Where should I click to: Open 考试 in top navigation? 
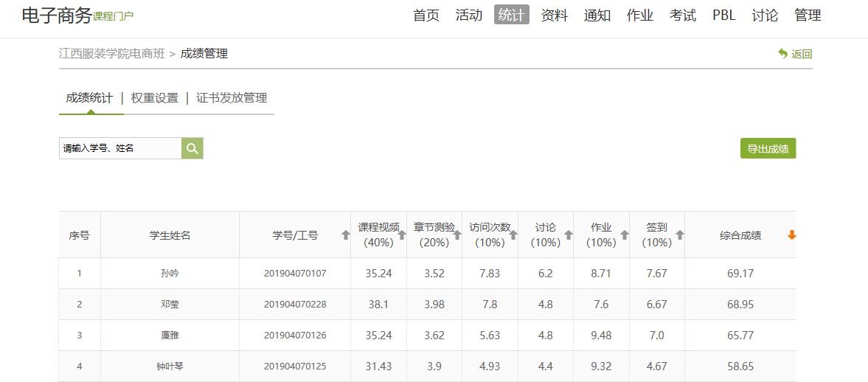click(x=683, y=15)
